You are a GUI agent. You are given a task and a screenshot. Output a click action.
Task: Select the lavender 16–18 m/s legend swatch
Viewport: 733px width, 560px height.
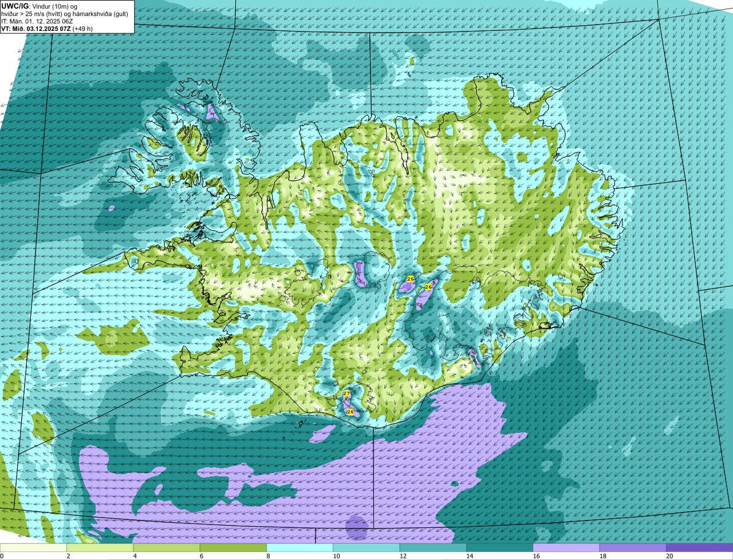[566, 547]
